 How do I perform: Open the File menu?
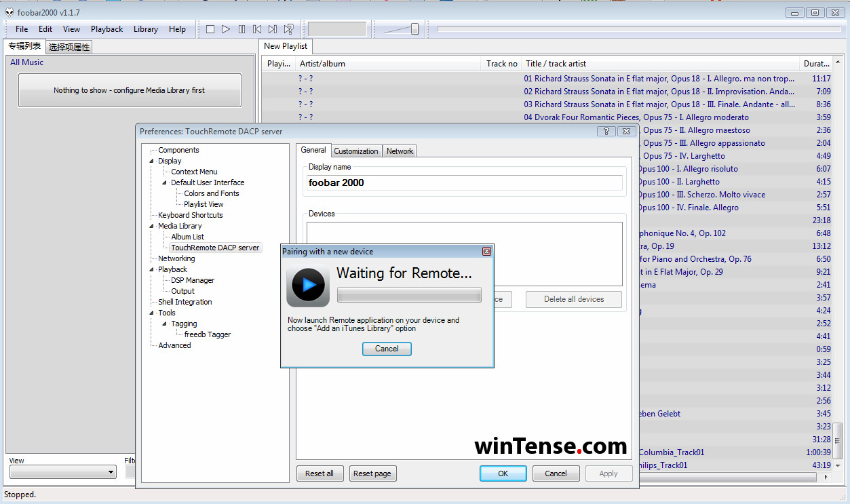pos(22,29)
